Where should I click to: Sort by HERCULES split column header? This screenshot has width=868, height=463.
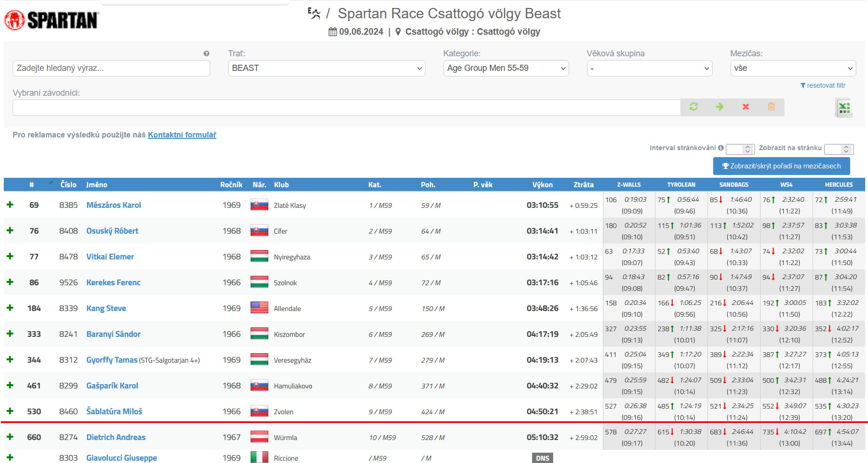839,185
